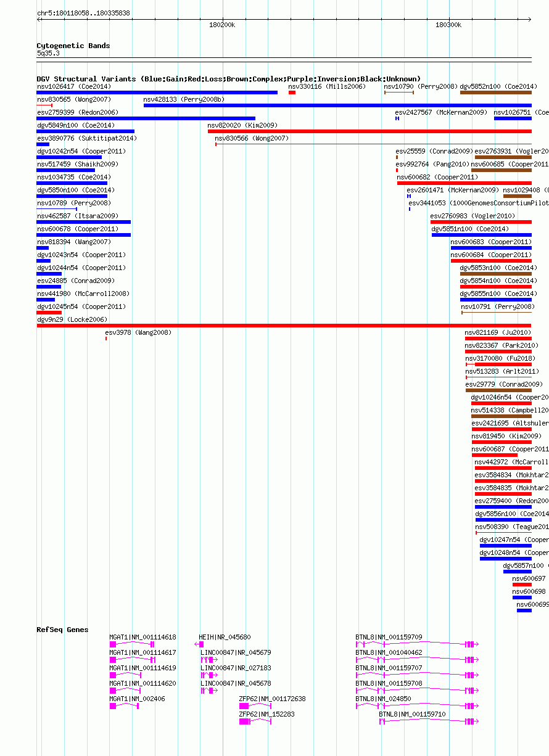Click ZFP62|NM_001172638 gene label

272,699
